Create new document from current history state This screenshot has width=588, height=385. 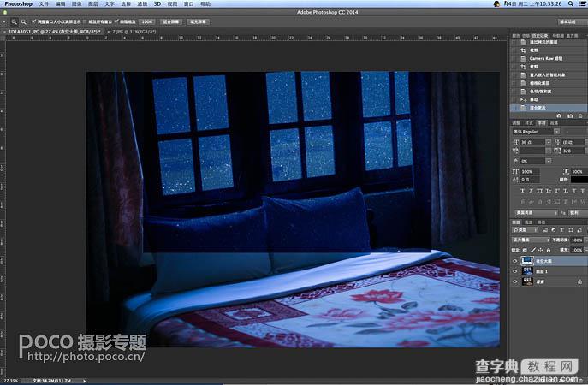click(x=559, y=116)
